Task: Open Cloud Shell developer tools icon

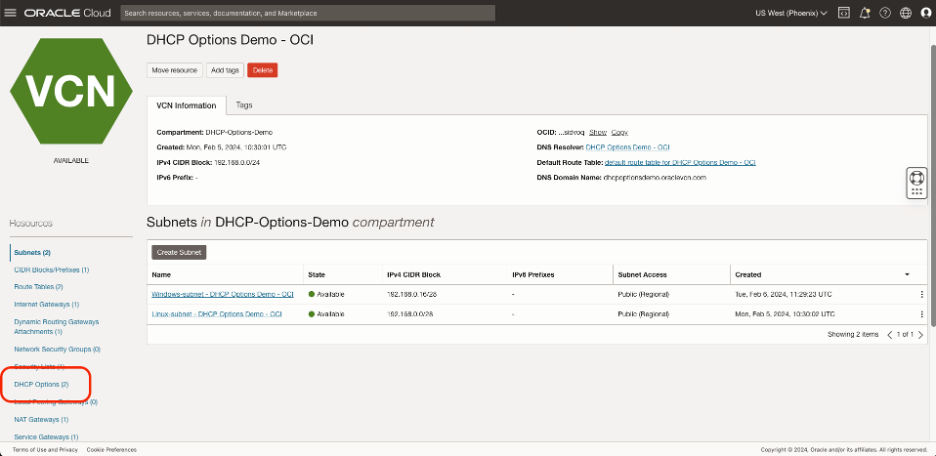Action: click(843, 13)
